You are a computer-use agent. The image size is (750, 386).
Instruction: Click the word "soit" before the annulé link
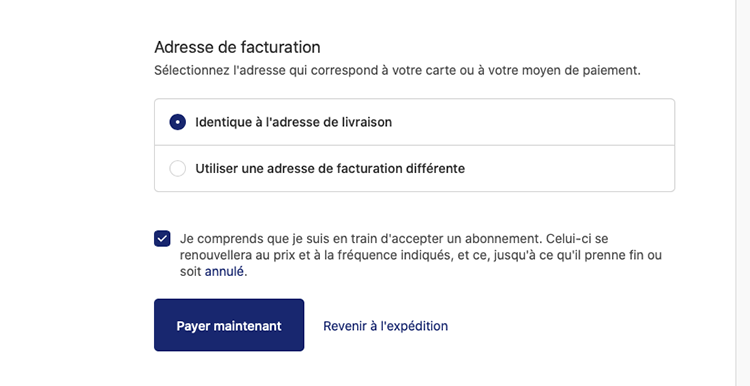coord(190,272)
